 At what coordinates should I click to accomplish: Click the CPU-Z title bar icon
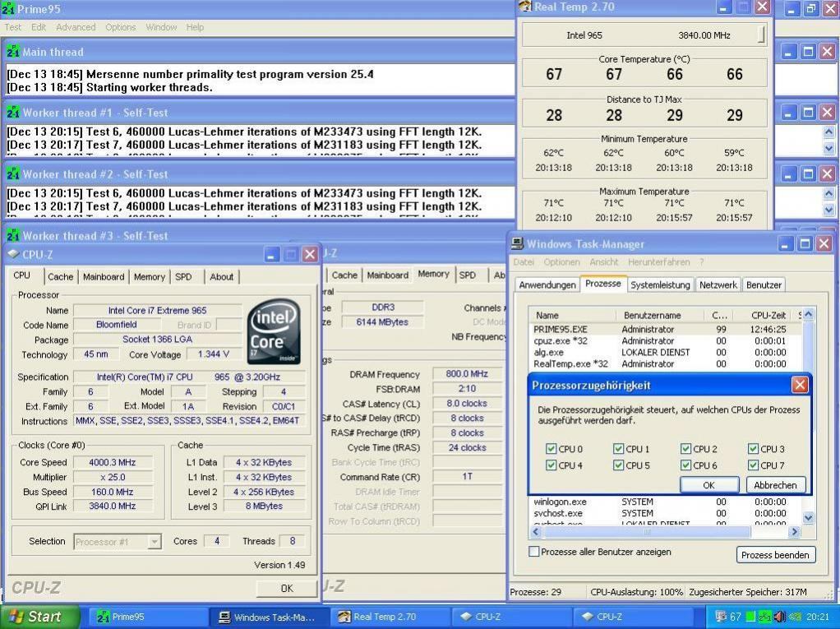tap(14, 254)
